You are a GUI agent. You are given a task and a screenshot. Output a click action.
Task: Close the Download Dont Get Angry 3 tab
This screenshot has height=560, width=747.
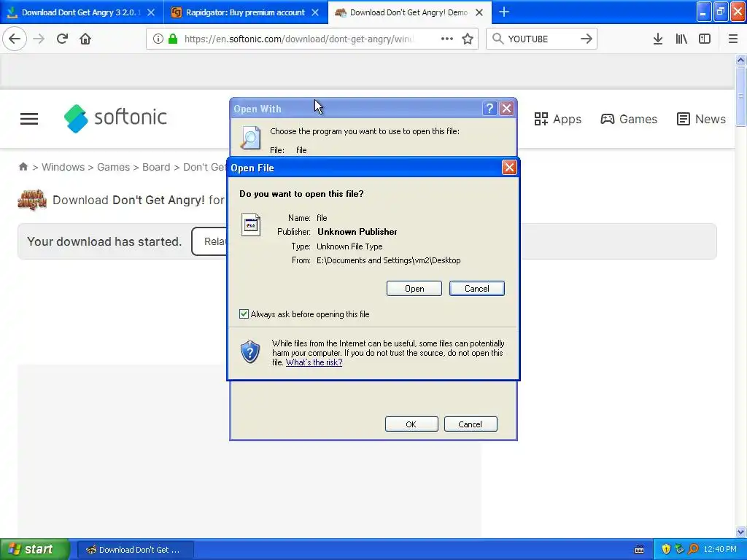151,12
